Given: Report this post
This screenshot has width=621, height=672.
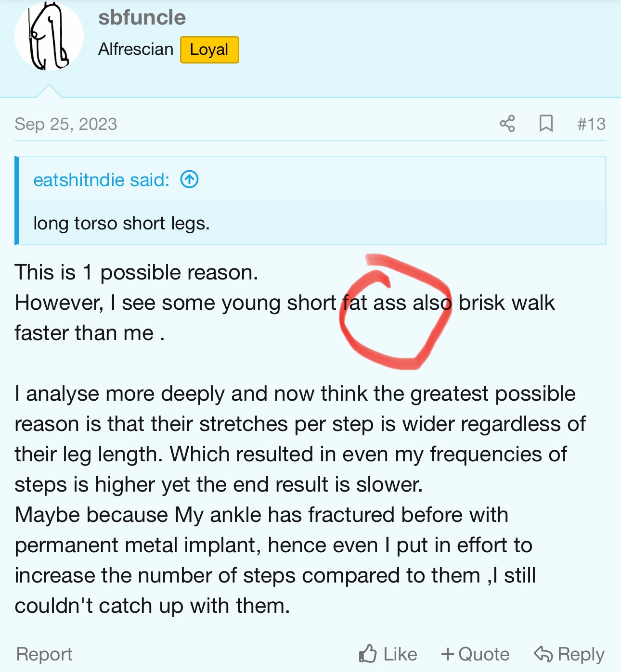Looking at the screenshot, I should coord(44,654).
